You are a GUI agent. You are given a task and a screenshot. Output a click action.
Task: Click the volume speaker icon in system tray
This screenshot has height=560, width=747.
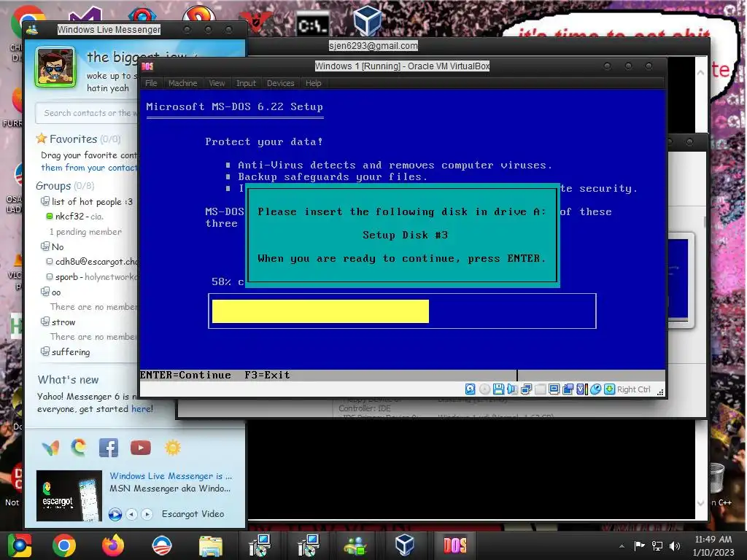674,545
